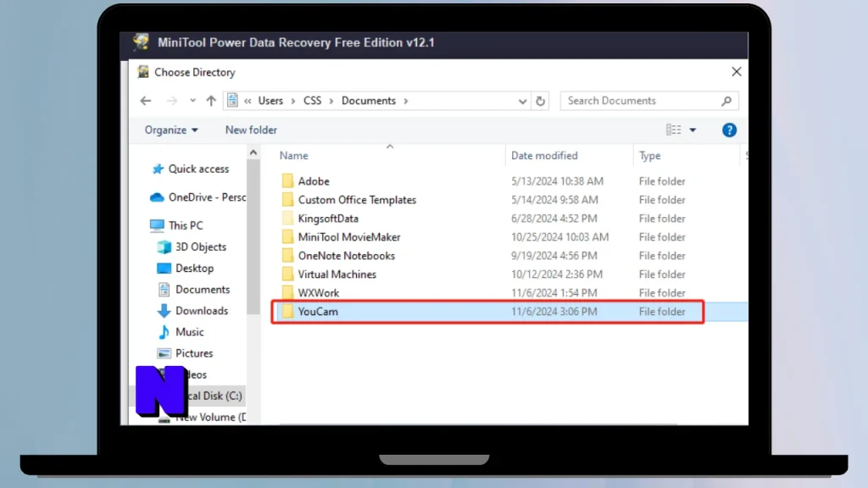868x488 pixels.
Task: Open the view options dropdown arrow
Action: tap(693, 130)
